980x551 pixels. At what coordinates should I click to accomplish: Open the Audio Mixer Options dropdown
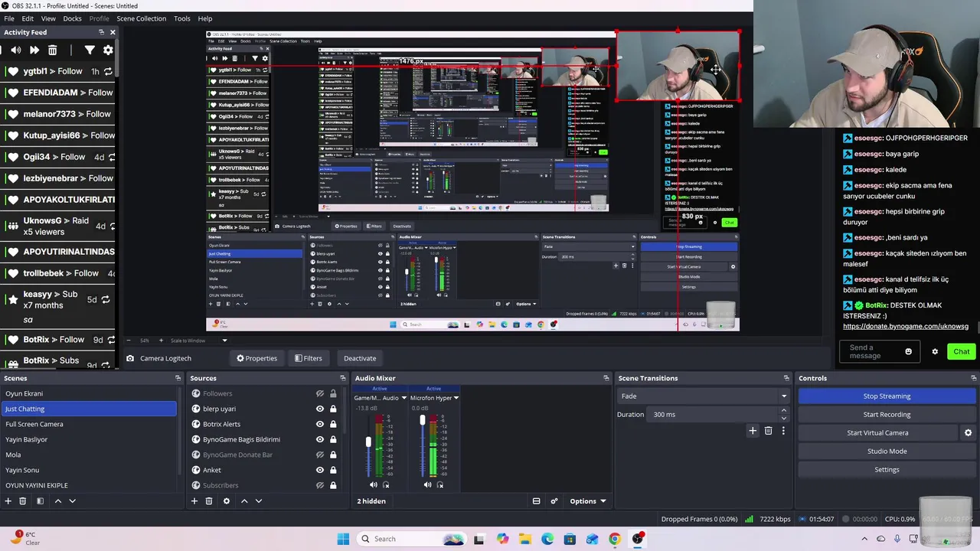[588, 501]
